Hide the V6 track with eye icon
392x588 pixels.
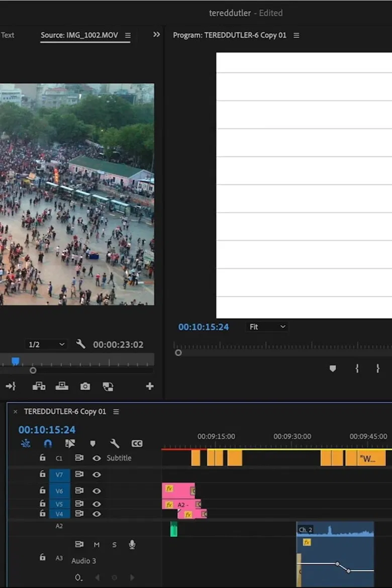[x=96, y=491]
